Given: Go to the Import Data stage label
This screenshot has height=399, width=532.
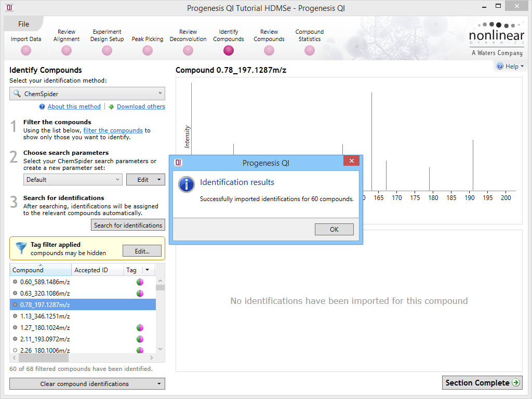Looking at the screenshot, I should tap(26, 39).
